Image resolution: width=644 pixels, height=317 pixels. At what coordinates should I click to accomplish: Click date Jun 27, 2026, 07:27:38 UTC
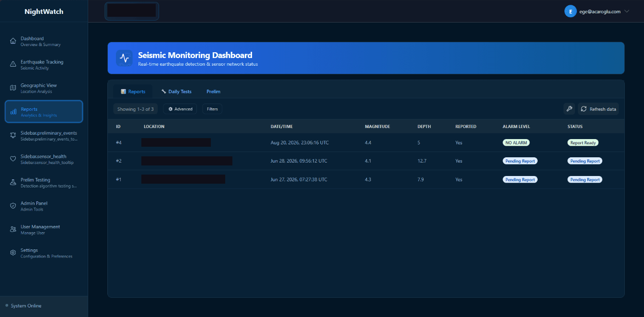299,179
